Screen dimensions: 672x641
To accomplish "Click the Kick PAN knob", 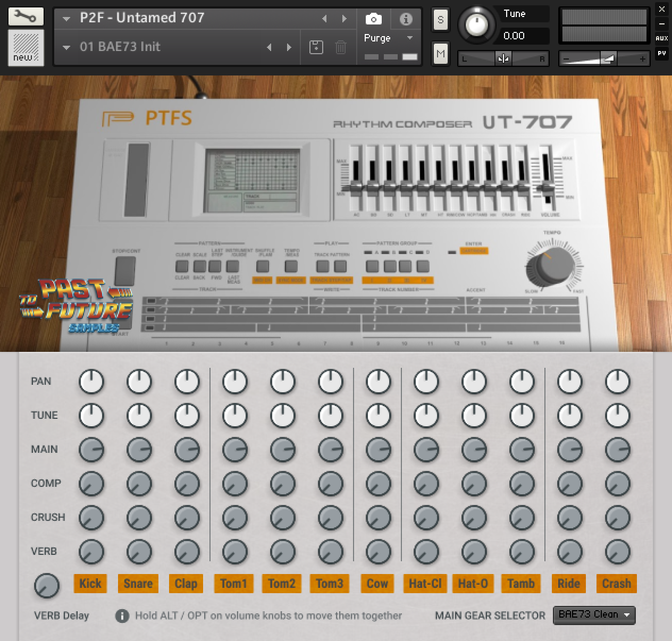I will (x=91, y=382).
